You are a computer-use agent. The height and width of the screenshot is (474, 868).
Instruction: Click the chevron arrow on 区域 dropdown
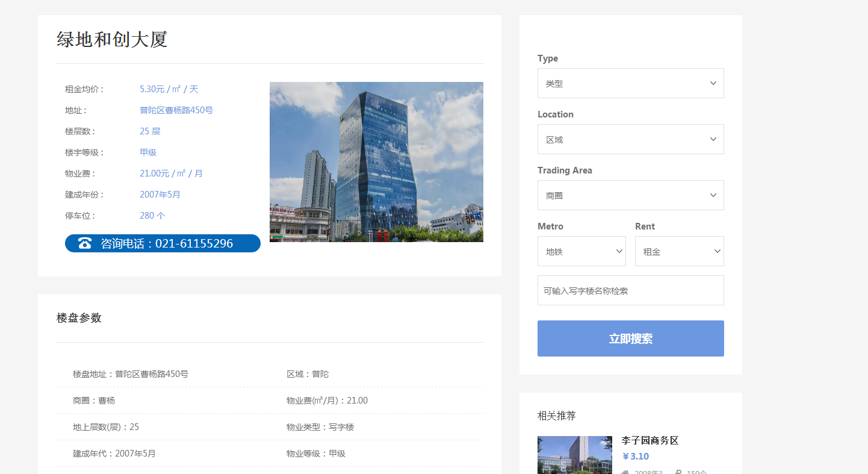(x=713, y=139)
